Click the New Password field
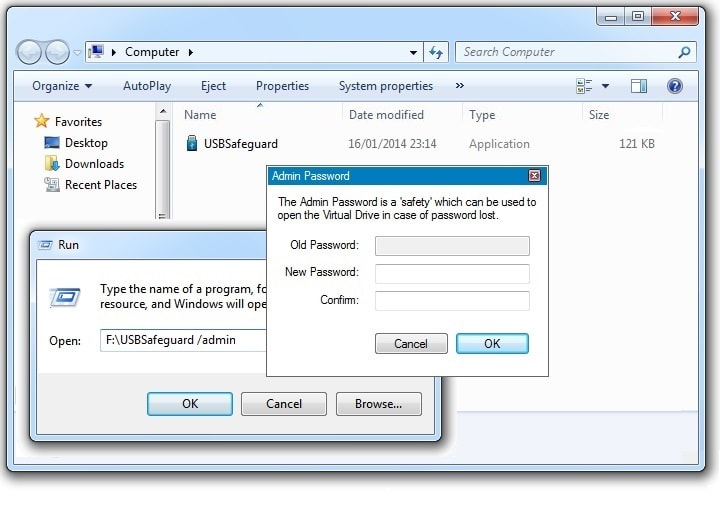 [x=452, y=274]
